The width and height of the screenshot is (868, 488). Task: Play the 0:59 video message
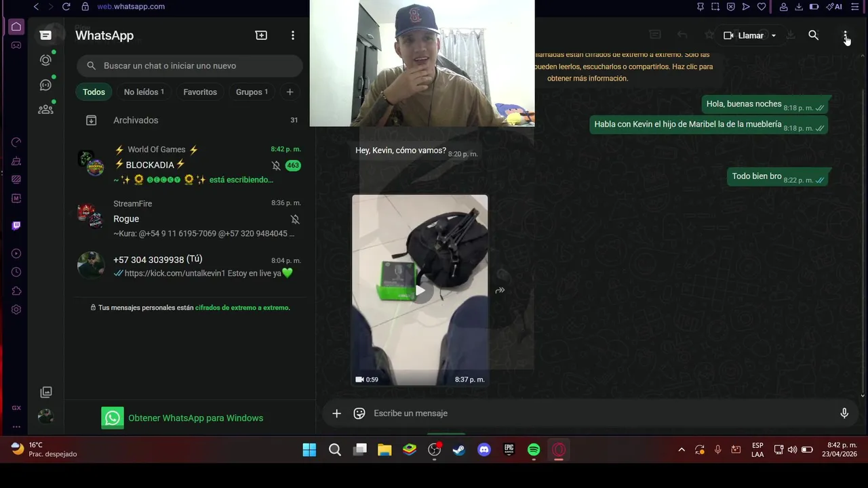[x=420, y=290]
